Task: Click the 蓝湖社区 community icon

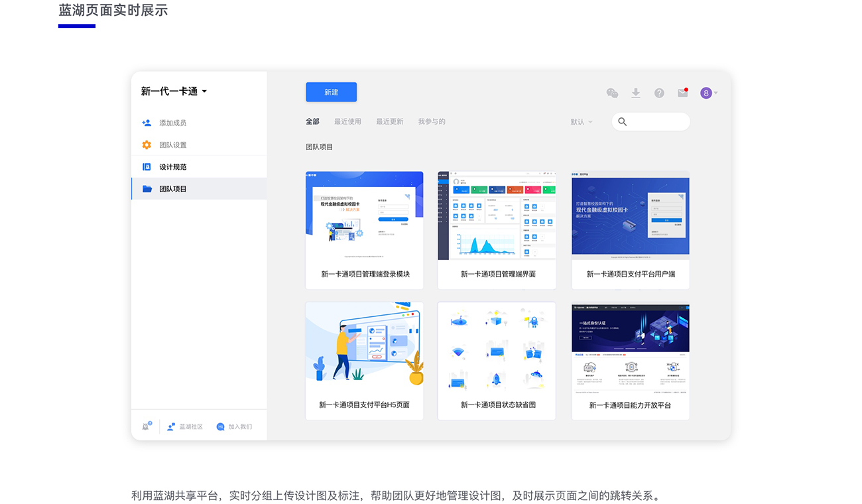Action: (170, 426)
